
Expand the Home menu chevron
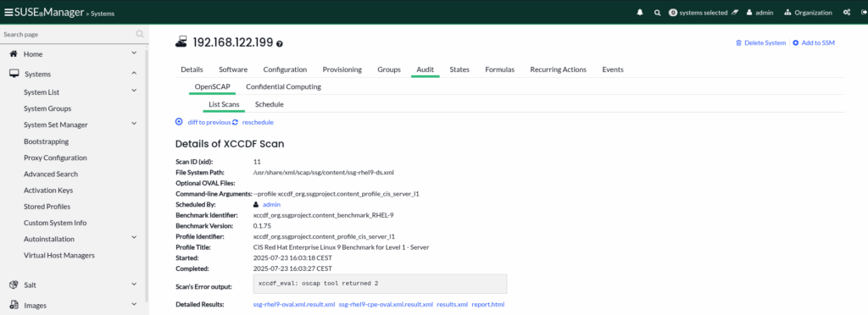click(x=134, y=53)
